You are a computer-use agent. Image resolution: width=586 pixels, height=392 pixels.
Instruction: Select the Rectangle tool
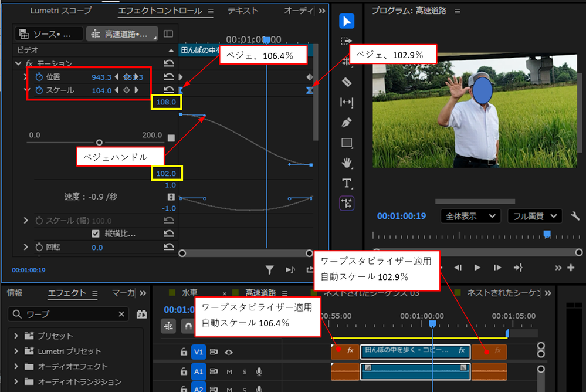(x=347, y=143)
